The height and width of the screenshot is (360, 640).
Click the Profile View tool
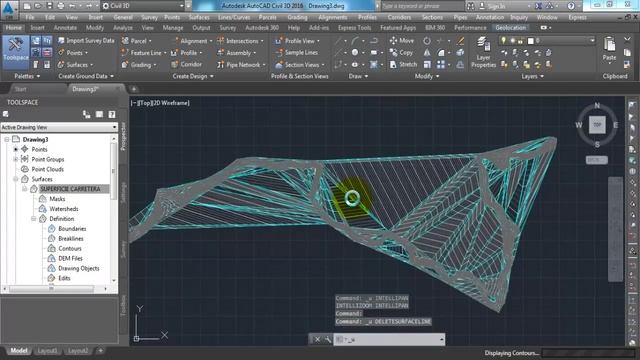pos(298,41)
